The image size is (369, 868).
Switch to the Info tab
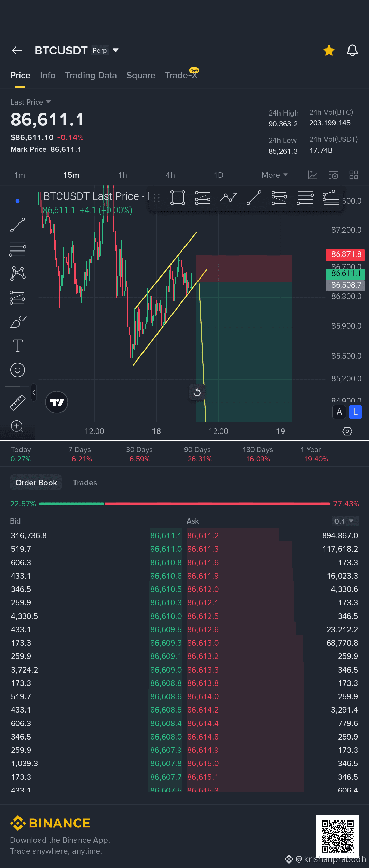pyautogui.click(x=47, y=75)
